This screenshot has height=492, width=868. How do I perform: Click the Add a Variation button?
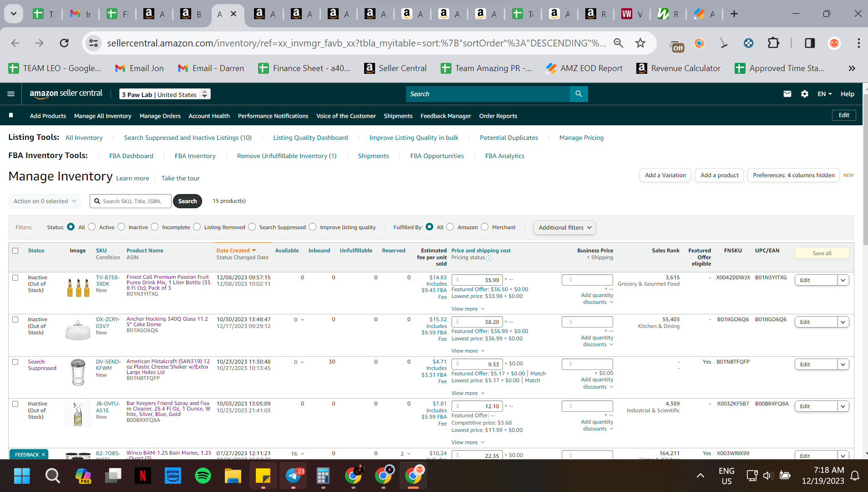[665, 175]
